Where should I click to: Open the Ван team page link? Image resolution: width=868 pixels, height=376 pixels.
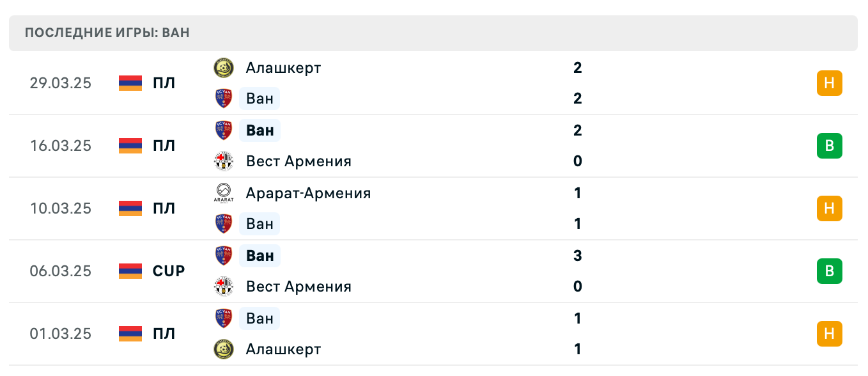pos(259,98)
